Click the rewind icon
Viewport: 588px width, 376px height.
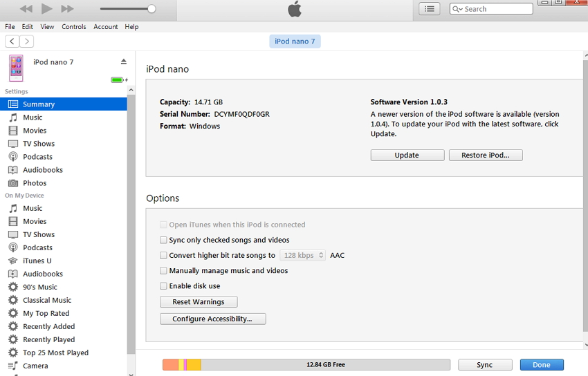(x=26, y=9)
